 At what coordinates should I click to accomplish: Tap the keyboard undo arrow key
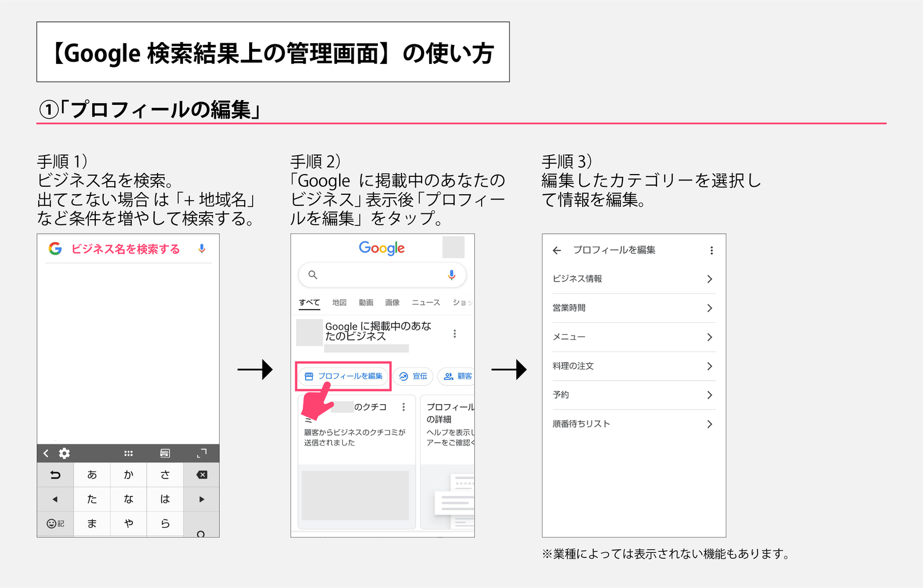tap(55, 475)
